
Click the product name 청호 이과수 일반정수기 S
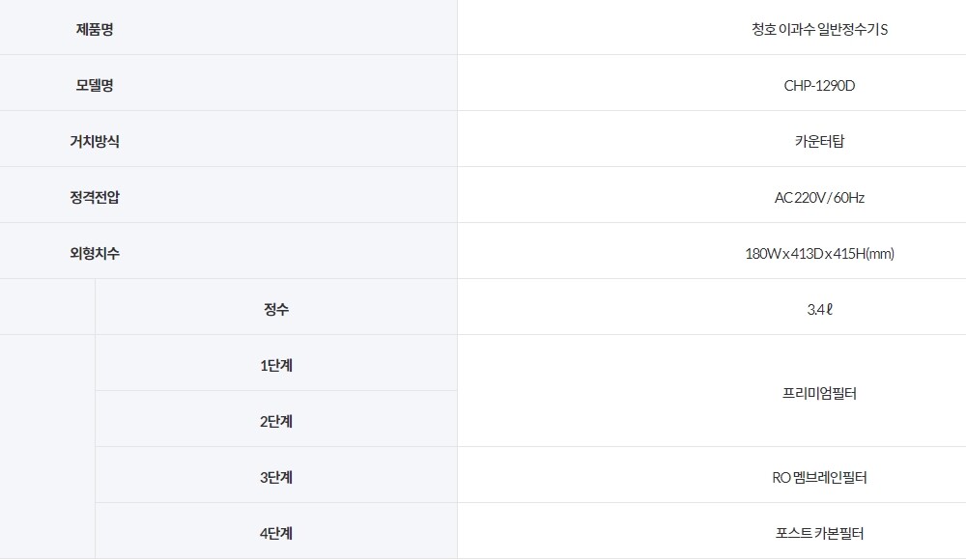pos(819,30)
